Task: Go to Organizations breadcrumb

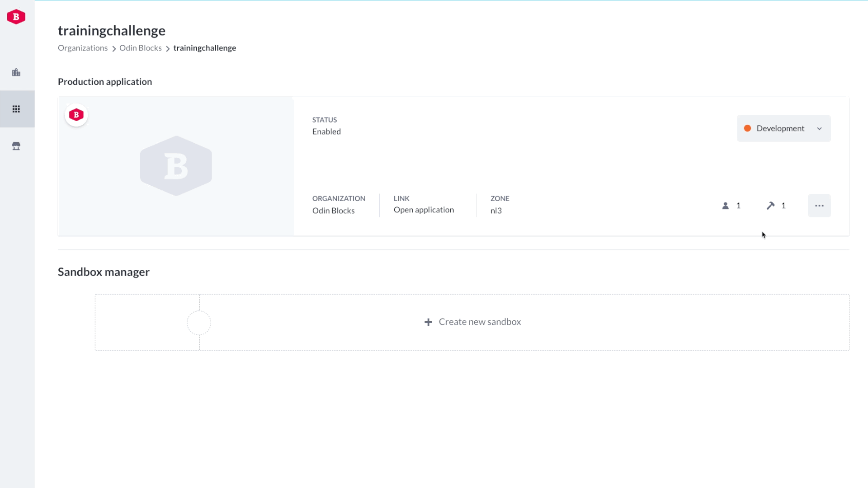Action: point(83,48)
